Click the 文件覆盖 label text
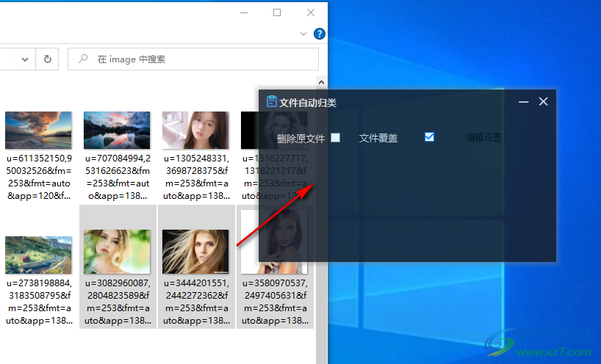The width and height of the screenshot is (601, 364). coord(378,138)
